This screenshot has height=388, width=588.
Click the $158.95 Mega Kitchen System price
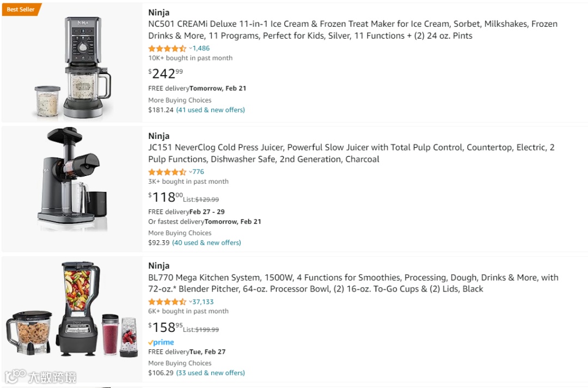click(x=166, y=328)
